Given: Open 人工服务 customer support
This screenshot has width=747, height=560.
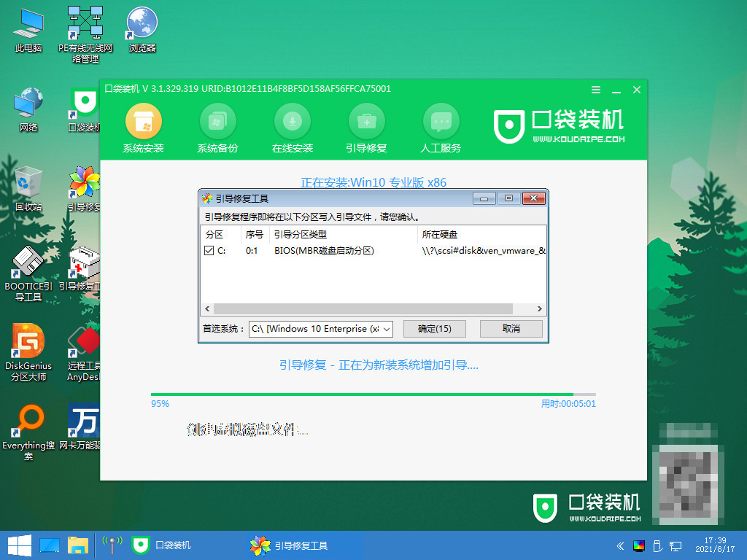Looking at the screenshot, I should [441, 124].
